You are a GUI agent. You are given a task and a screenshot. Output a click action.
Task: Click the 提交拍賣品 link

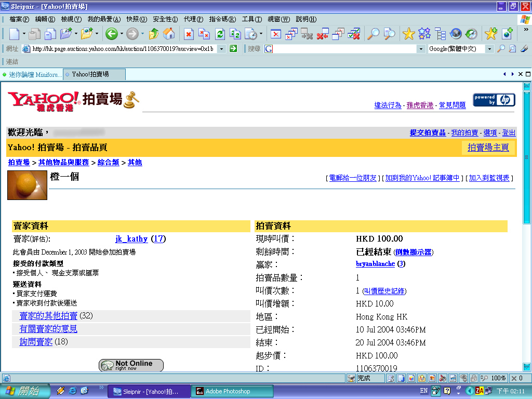click(x=428, y=132)
